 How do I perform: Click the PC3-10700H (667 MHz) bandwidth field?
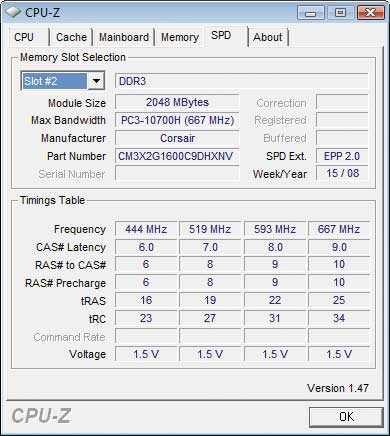[x=177, y=120]
